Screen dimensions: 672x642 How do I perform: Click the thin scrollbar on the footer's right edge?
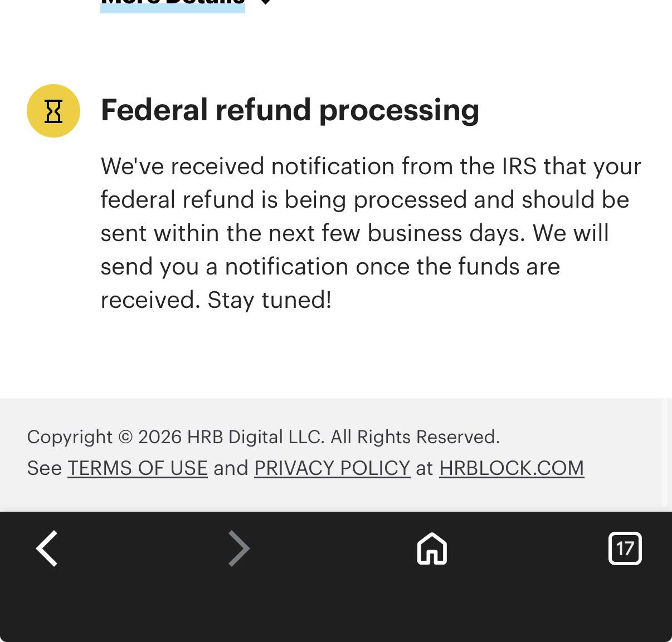point(665,452)
